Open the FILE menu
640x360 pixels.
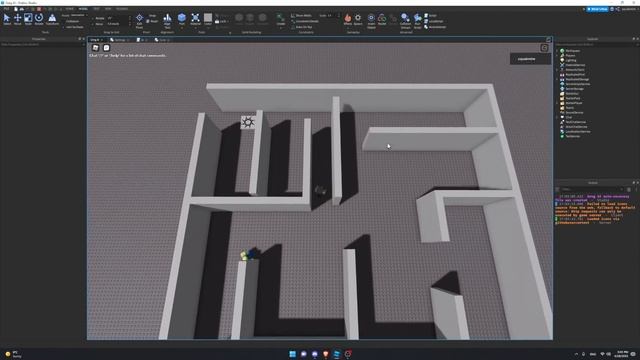(7, 9)
